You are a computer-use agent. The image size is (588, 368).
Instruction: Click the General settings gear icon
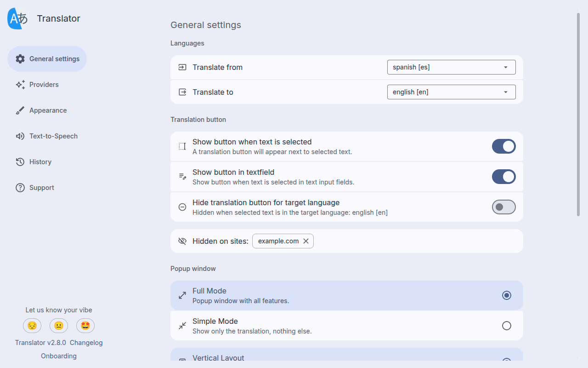[20, 59]
